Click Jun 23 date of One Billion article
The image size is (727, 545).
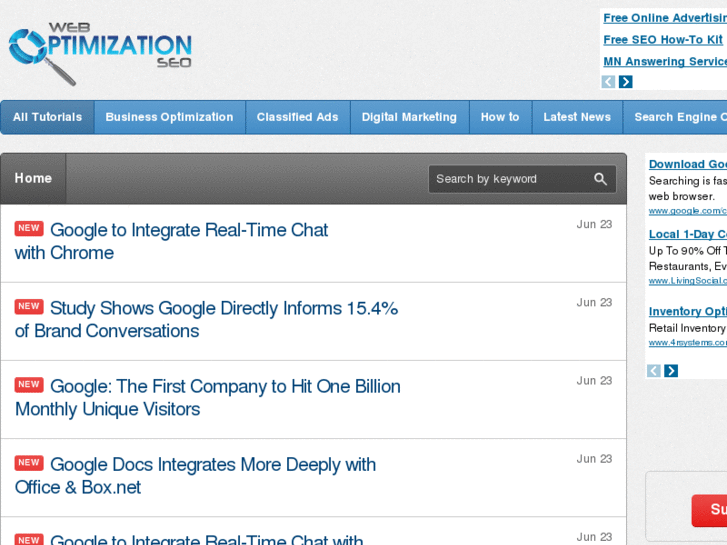coord(594,381)
